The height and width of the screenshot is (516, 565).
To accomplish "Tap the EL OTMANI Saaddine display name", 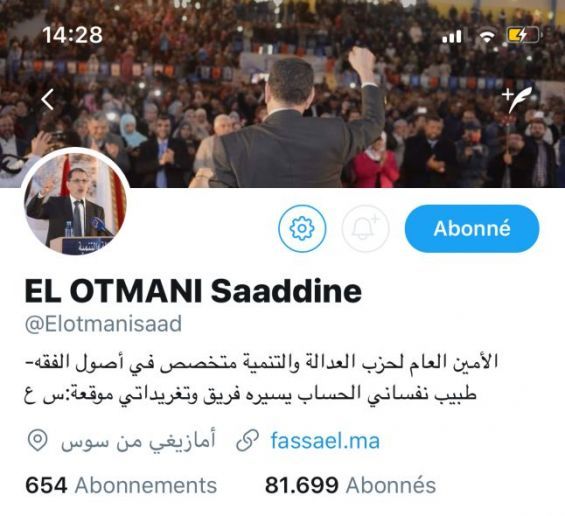I will [x=193, y=292].
